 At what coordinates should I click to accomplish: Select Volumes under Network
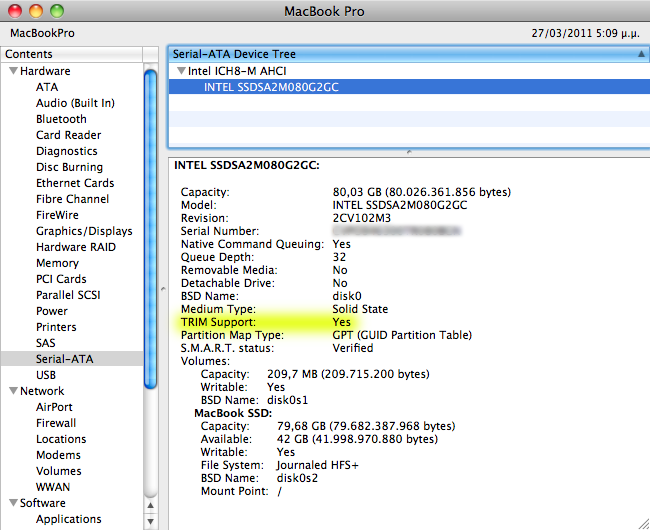(58, 471)
